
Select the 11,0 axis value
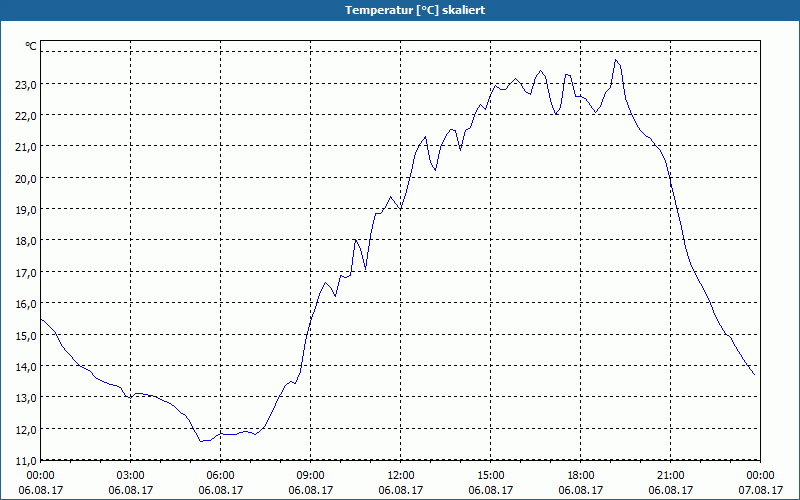tap(26, 461)
